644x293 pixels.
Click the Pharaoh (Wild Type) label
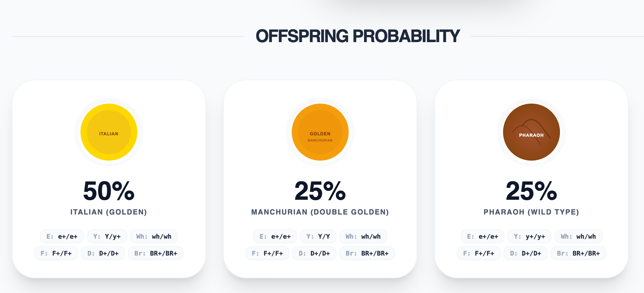pos(532,212)
